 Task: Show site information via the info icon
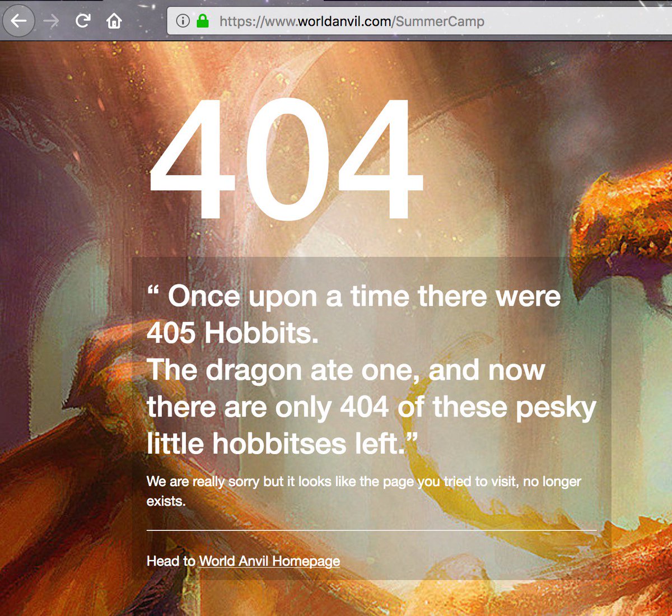[x=183, y=21]
